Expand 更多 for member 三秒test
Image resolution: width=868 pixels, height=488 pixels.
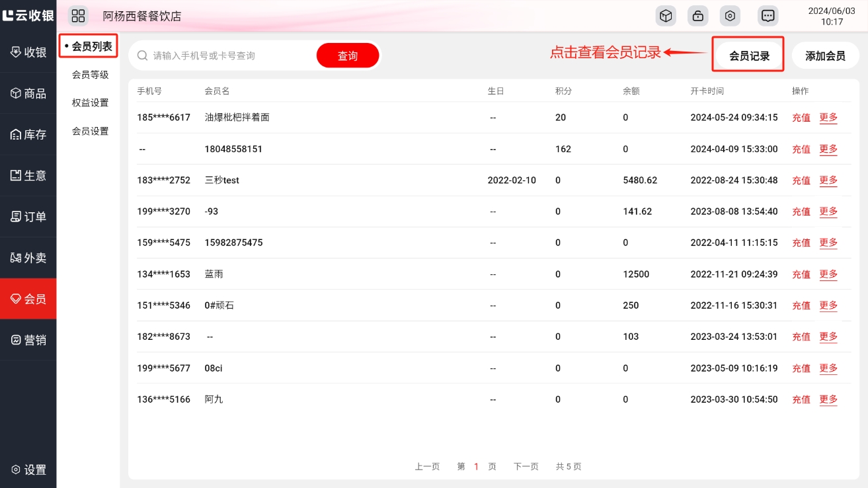[x=828, y=180]
